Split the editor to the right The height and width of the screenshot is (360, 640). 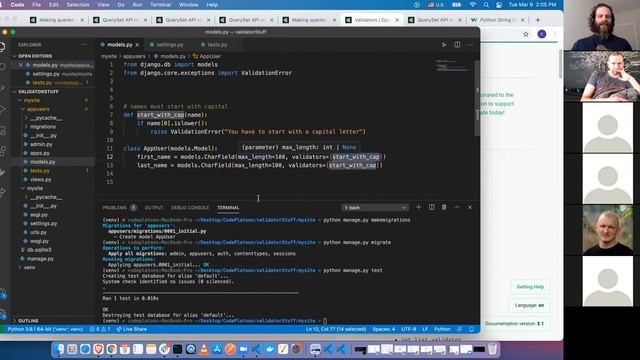[x=457, y=44]
